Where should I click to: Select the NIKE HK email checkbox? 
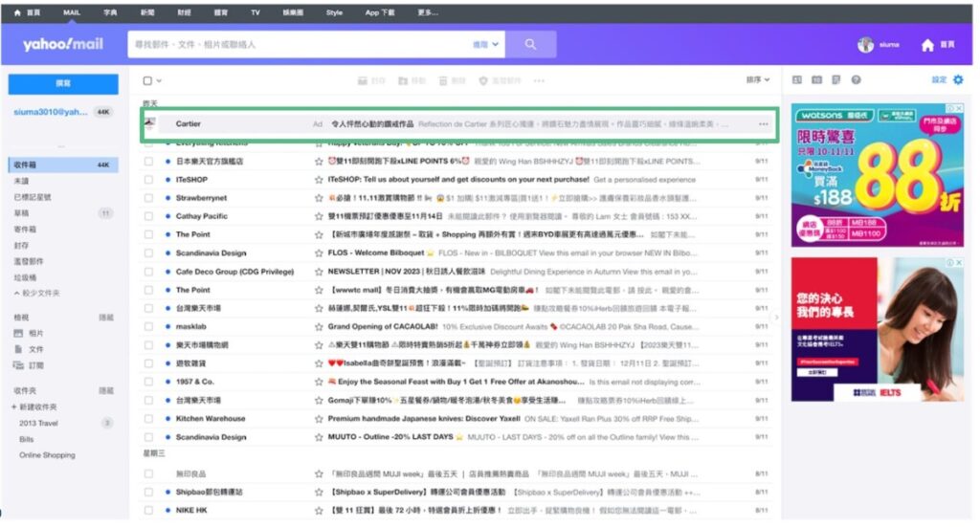(148, 511)
